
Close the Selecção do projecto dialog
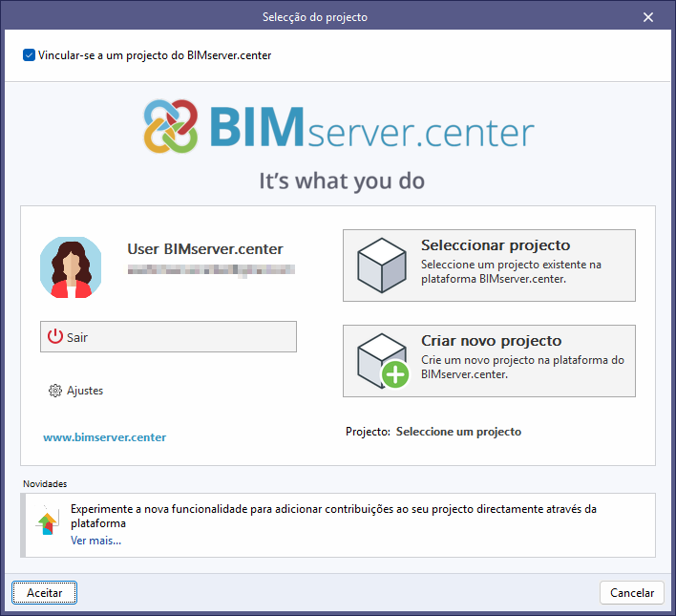(648, 17)
